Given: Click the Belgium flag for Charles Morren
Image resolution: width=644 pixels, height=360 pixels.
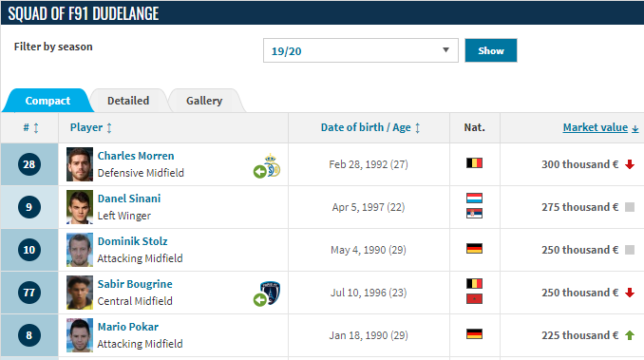Looking at the screenshot, I should [474, 163].
